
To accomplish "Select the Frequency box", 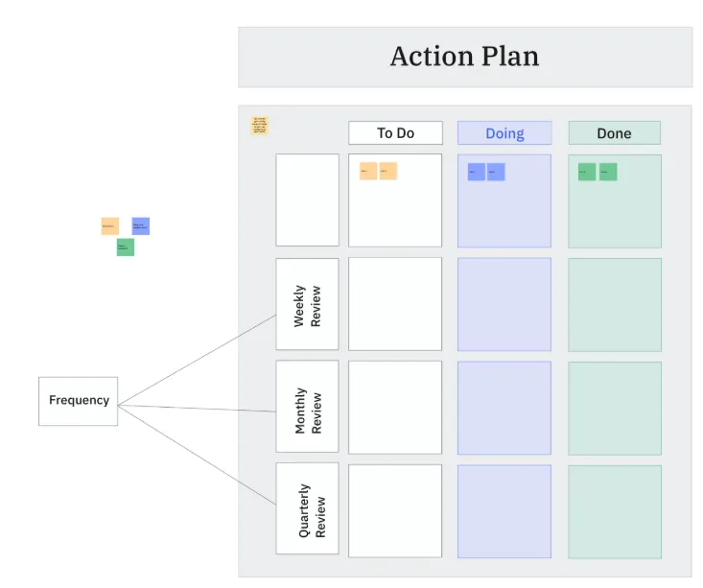I will [x=79, y=401].
